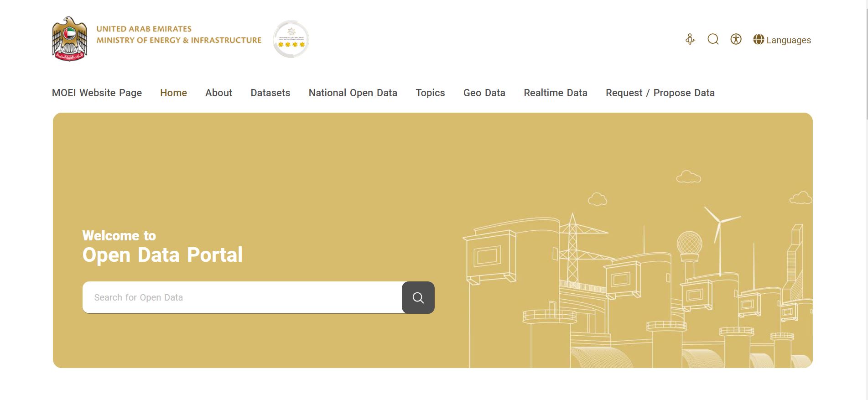
Task: Open accessibility options icon
Action: coord(736,39)
